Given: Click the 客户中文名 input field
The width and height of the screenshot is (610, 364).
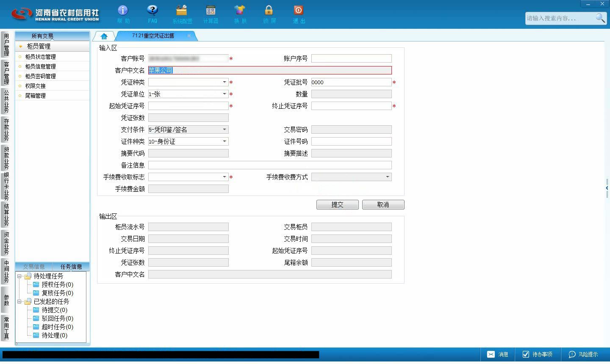Looking at the screenshot, I should [270, 70].
